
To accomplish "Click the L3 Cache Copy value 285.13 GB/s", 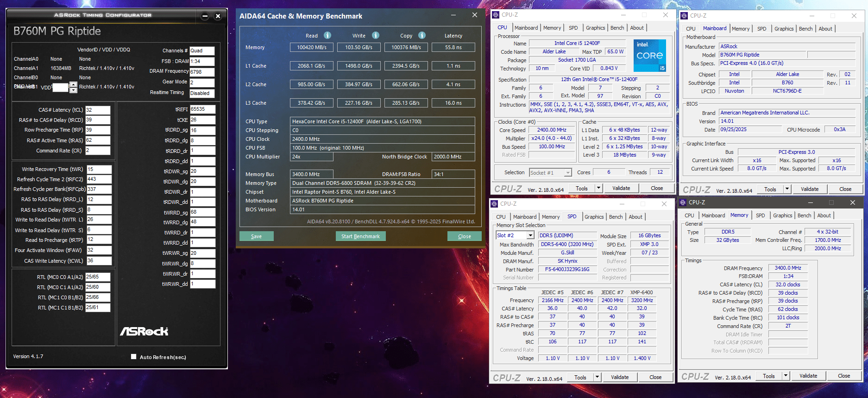I will coord(406,103).
